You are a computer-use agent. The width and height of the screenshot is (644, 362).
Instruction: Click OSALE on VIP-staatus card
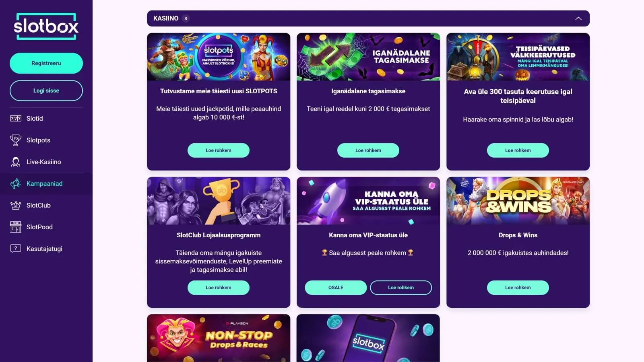pos(336,288)
